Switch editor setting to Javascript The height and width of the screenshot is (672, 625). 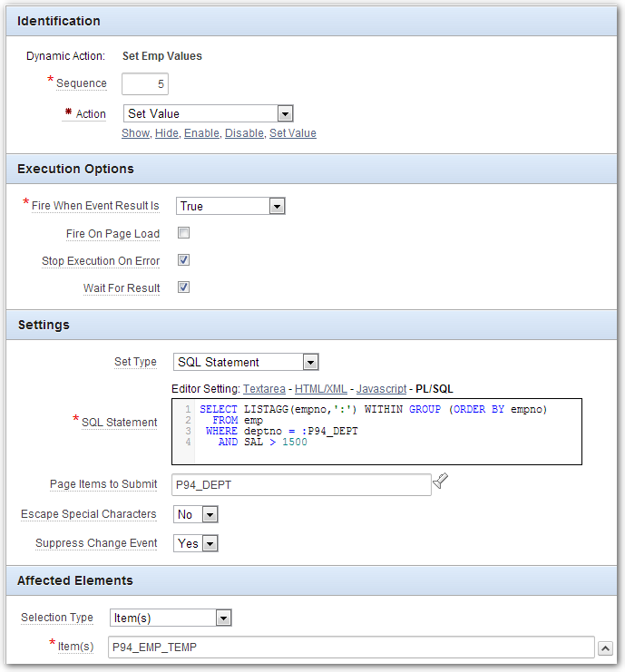click(381, 388)
